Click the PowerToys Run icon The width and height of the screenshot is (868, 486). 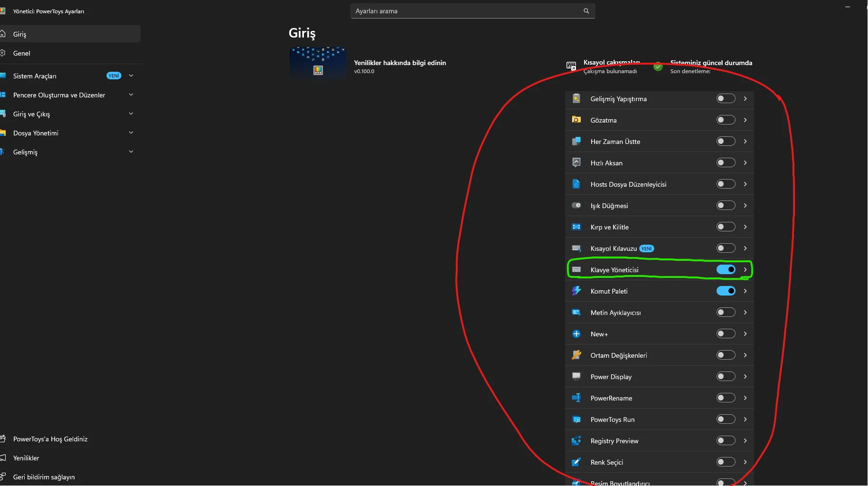pos(576,419)
